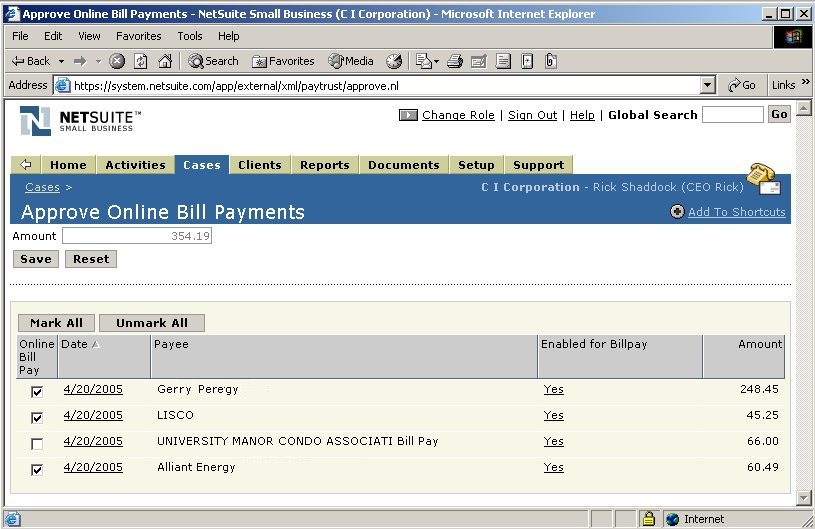Click the Forward arrow in IE toolbar
This screenshot has width=815, height=529.
[x=80, y=61]
